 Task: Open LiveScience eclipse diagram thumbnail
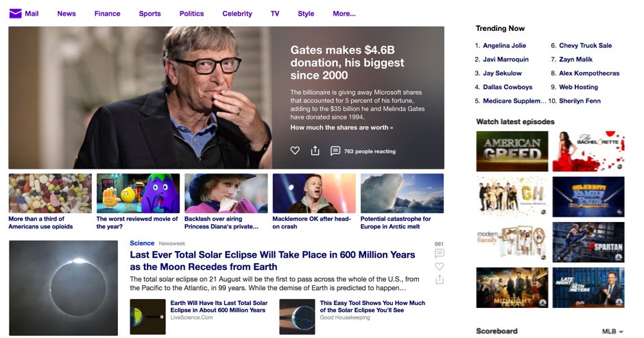(148, 317)
